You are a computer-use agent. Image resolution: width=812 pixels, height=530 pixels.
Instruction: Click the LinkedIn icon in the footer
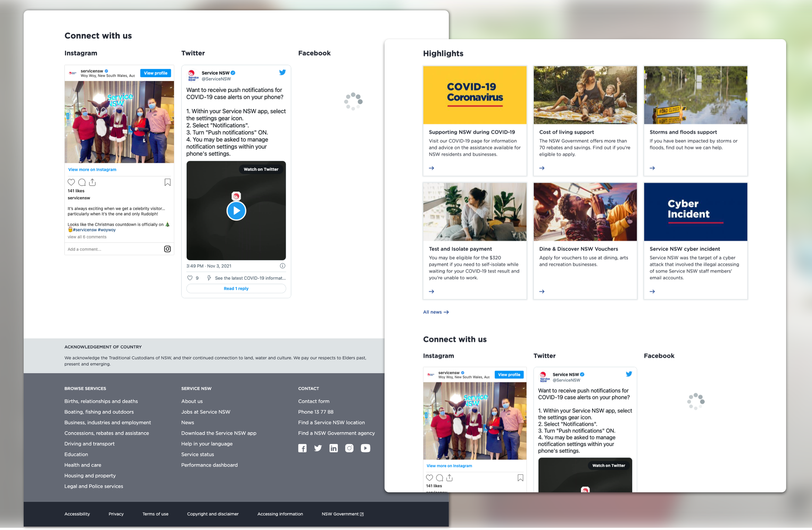(x=334, y=448)
